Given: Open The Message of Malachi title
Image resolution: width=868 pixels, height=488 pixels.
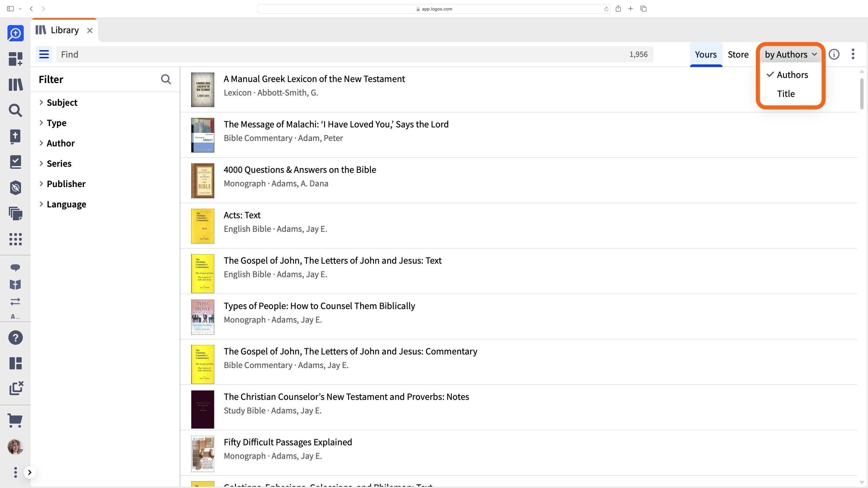Looking at the screenshot, I should (x=336, y=124).
